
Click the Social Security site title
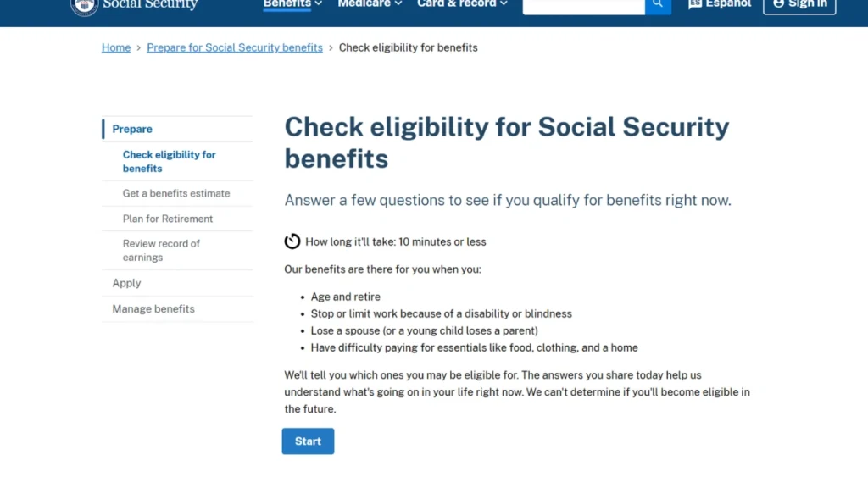pyautogui.click(x=150, y=4)
